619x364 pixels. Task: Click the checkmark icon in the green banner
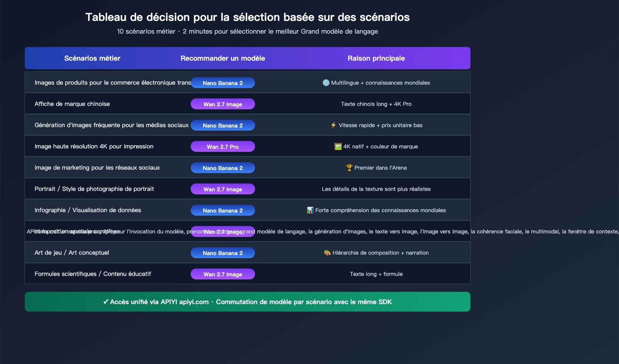[106, 302]
